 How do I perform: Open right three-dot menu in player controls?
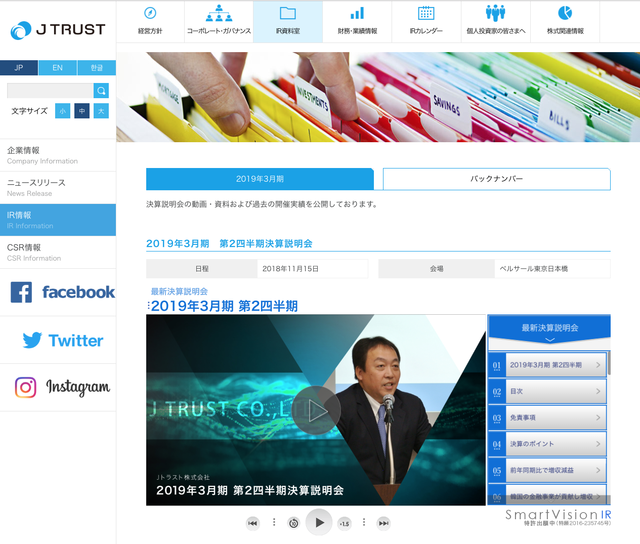coord(364,522)
